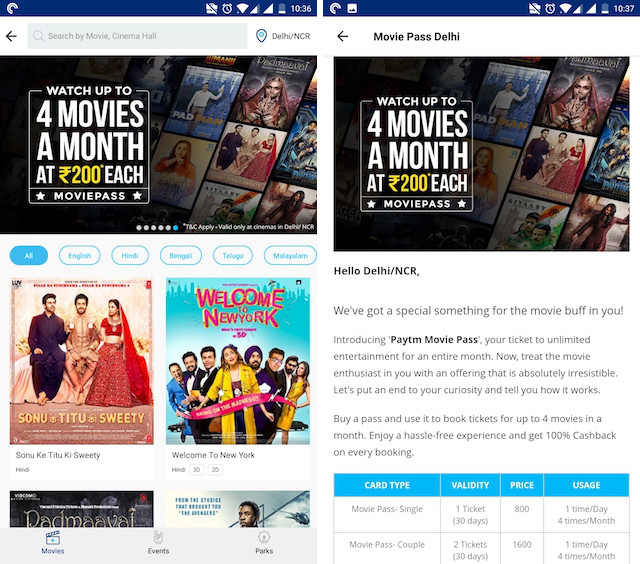Select the first carousel dot indicator
This screenshot has width=640, height=564.
click(139, 228)
